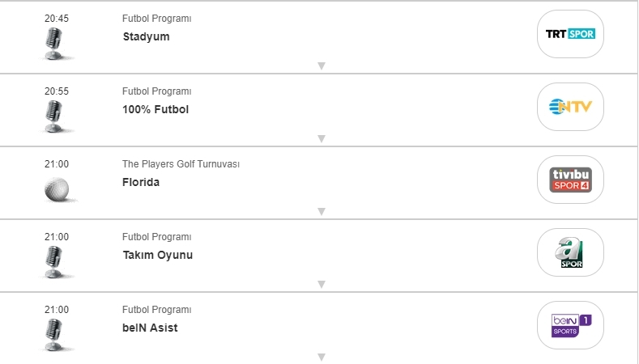Click the NTV channel logo
Screen dimensions: 639x364
[571, 107]
